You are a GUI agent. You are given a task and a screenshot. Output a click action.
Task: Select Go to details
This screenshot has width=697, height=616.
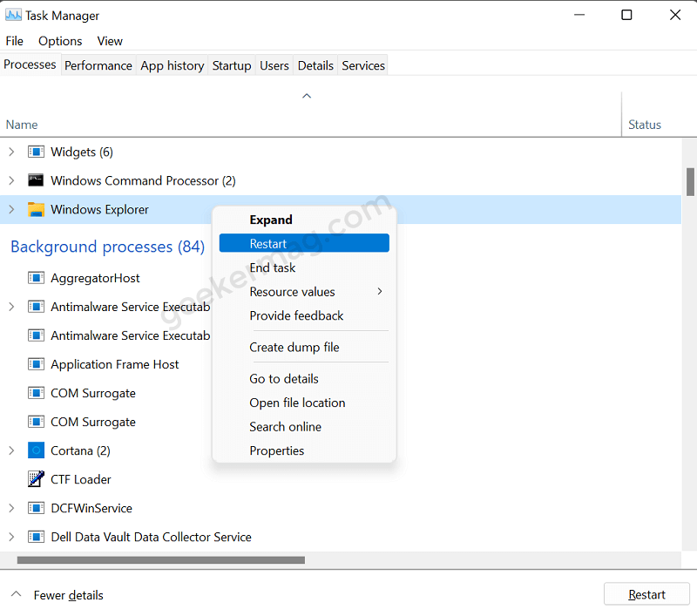click(304, 379)
